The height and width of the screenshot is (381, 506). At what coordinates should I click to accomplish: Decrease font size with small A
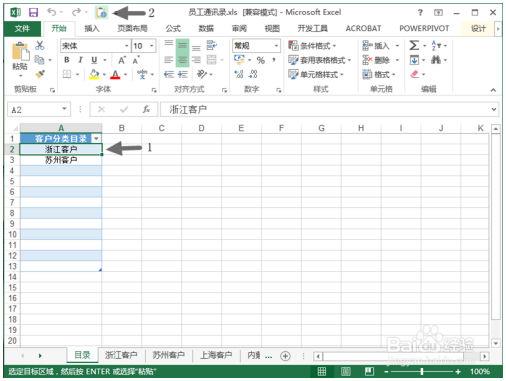(x=136, y=60)
